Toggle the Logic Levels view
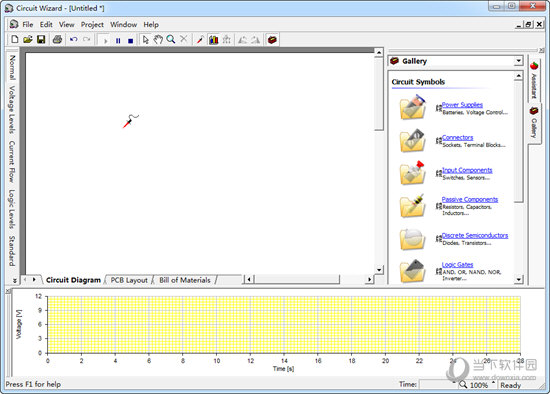550x394 pixels. click(x=12, y=209)
